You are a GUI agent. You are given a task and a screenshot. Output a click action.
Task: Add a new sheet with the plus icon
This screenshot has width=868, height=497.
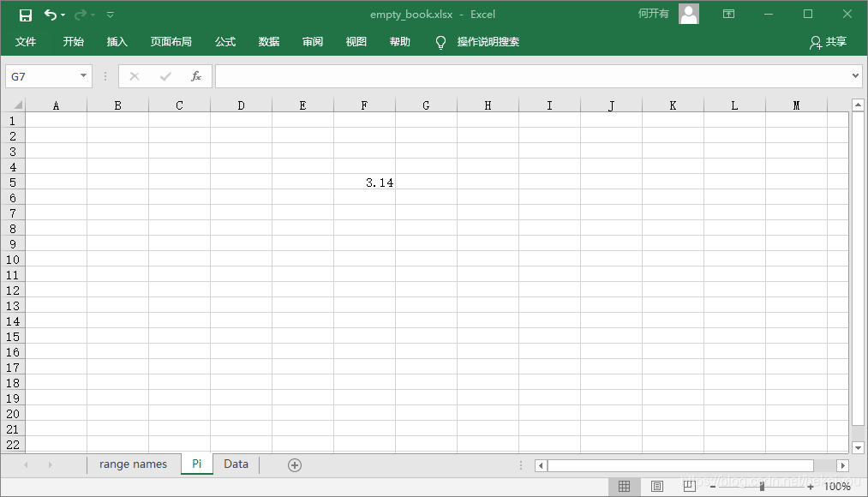[x=295, y=465]
